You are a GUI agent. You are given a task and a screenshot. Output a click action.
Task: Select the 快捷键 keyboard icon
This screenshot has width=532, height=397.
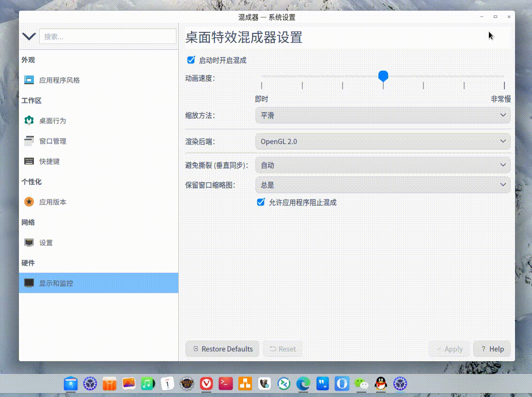[29, 162]
